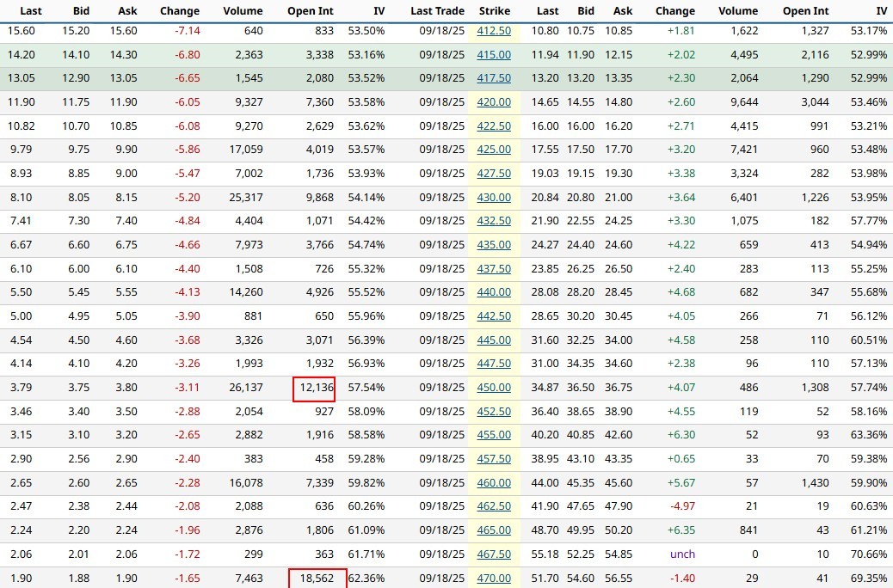Select the purple "unch" change cell
Image resolution: width=893 pixels, height=588 pixels.
coord(682,554)
